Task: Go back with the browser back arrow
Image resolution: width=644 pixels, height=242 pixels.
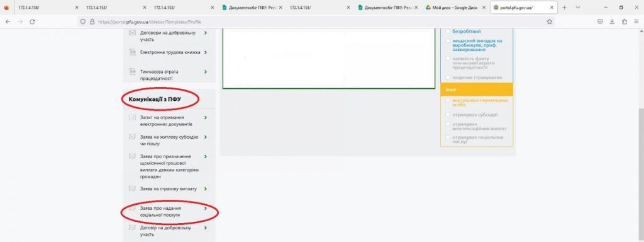Action: pos(8,22)
